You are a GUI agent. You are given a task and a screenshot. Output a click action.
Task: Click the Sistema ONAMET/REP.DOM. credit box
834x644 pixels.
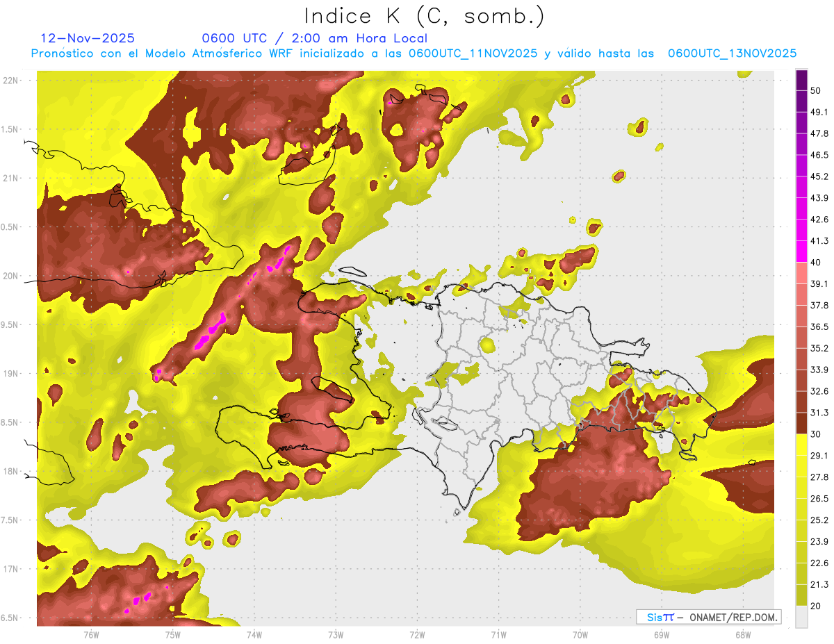pyautogui.click(x=708, y=617)
